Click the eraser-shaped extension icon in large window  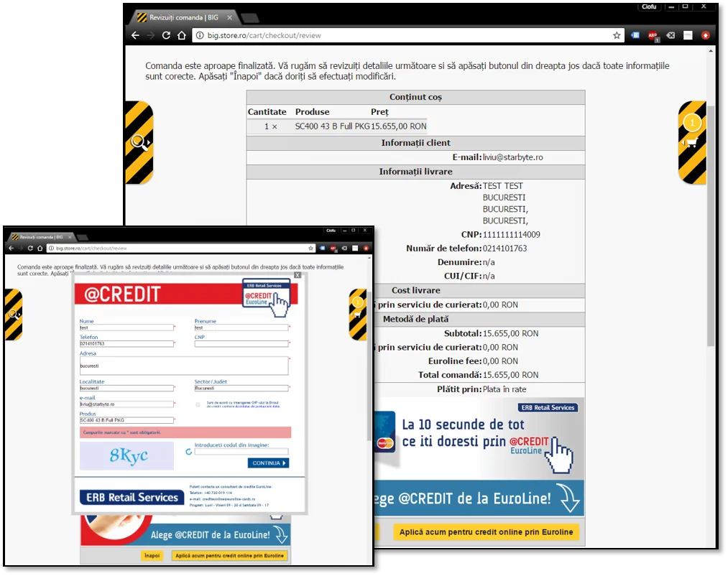[671, 35]
